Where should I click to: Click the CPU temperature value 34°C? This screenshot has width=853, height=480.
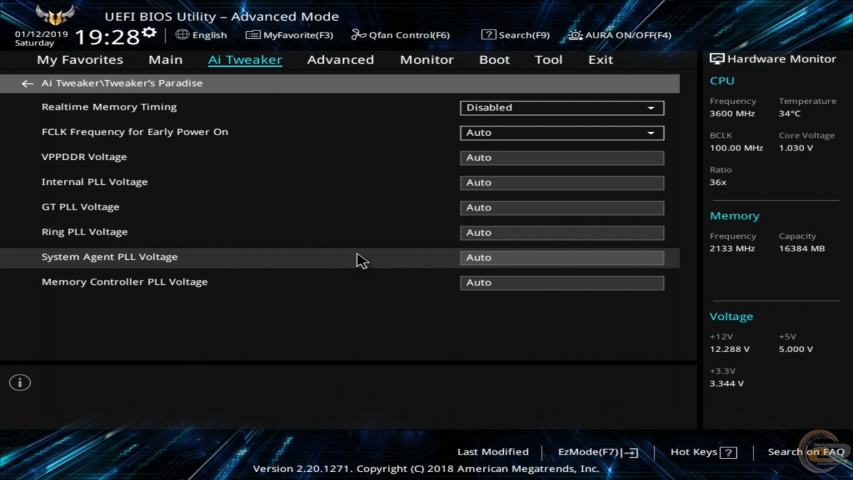pos(789,114)
